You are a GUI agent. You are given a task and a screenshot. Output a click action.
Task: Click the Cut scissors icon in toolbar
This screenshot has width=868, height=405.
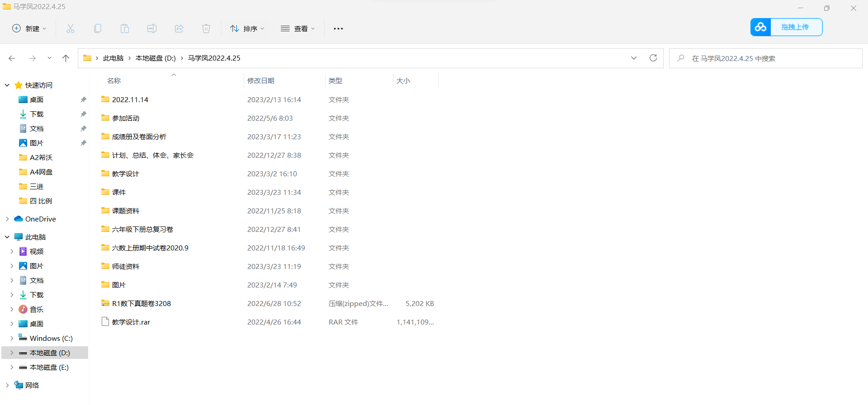click(71, 28)
